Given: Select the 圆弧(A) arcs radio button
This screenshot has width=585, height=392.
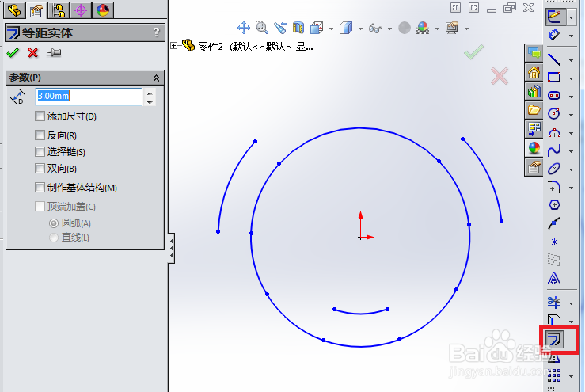Looking at the screenshot, I should 54,223.
